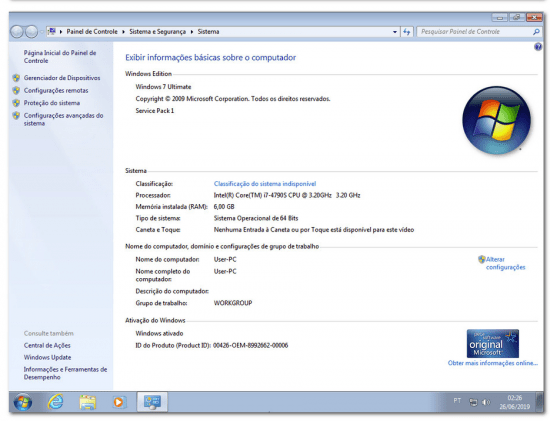Click shield icon beside Proteção do sistema

coord(16,103)
